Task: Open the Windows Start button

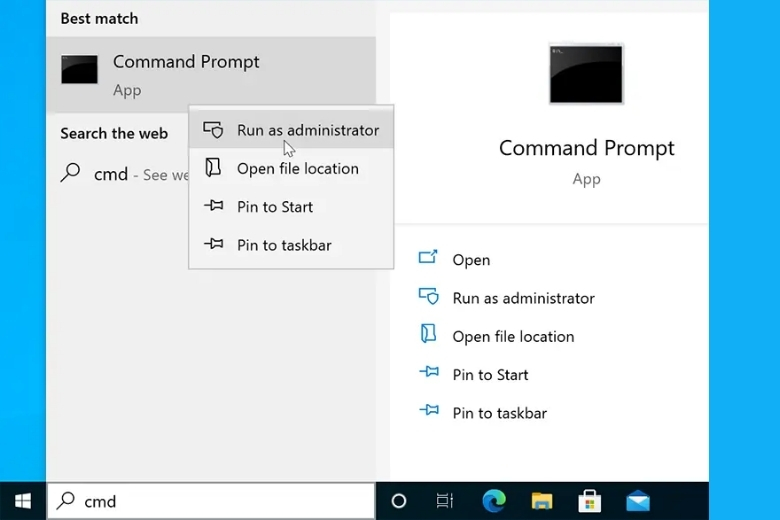Action: 23,501
